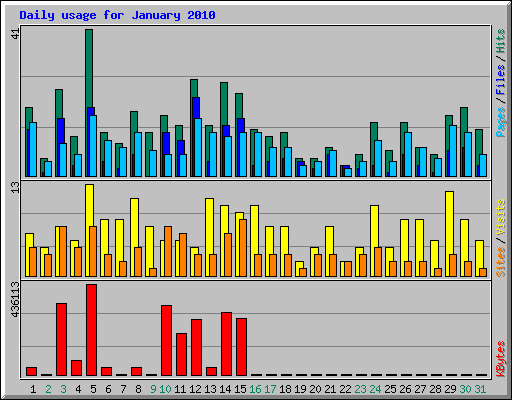Click day label 19 on x-axis
512x400 pixels.
300,389
